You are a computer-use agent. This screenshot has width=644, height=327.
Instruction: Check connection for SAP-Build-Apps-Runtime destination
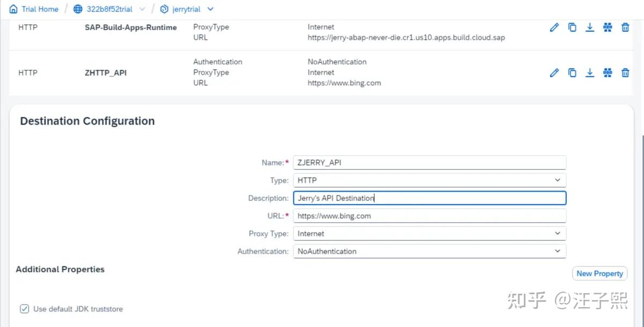[x=608, y=27]
